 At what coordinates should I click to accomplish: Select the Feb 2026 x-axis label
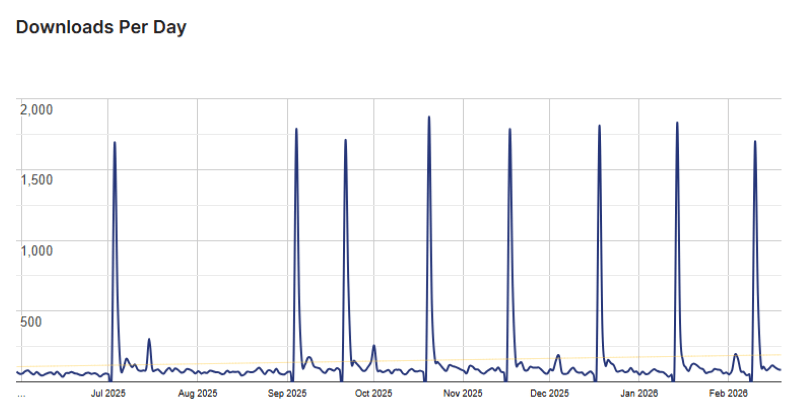(727, 394)
